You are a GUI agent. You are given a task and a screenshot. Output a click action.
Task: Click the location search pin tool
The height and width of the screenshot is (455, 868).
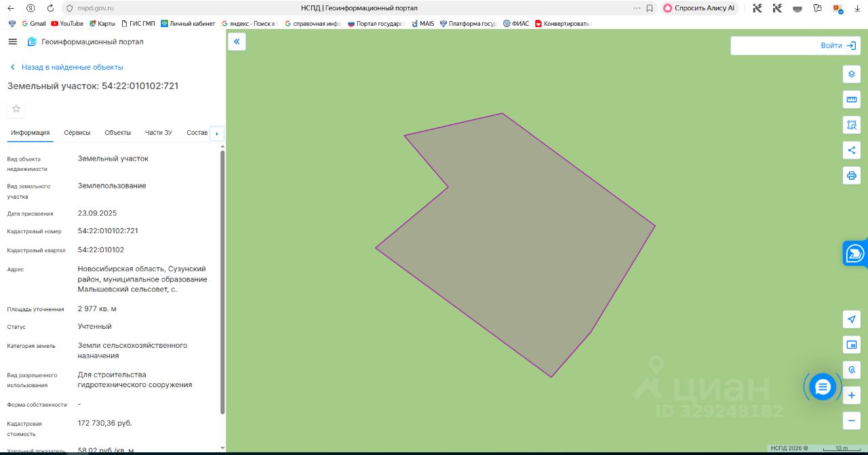[x=852, y=370]
